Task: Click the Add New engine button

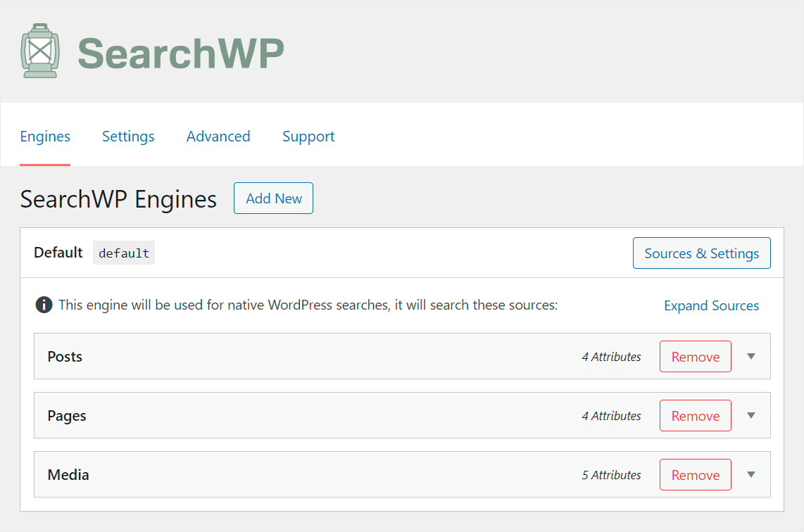Action: click(x=273, y=198)
